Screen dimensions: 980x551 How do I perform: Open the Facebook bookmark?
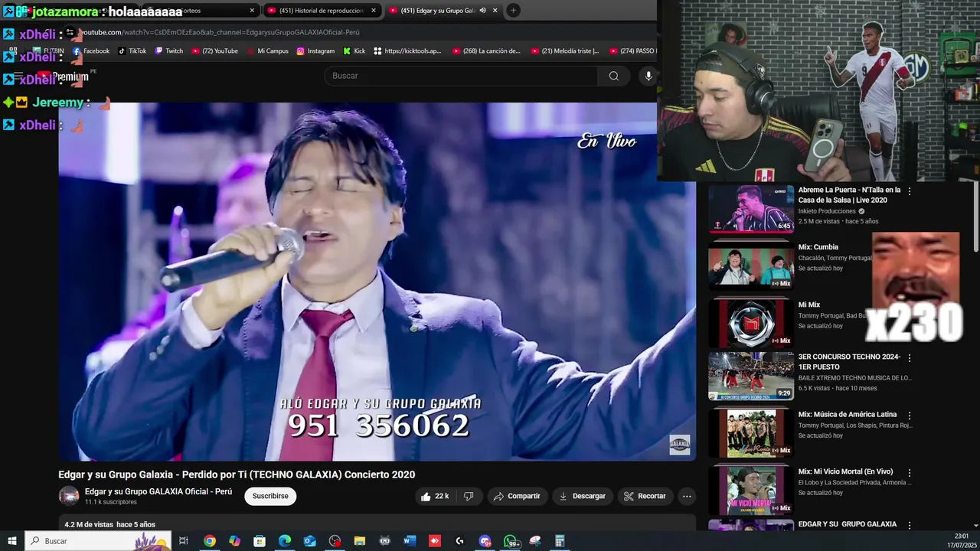pyautogui.click(x=91, y=51)
